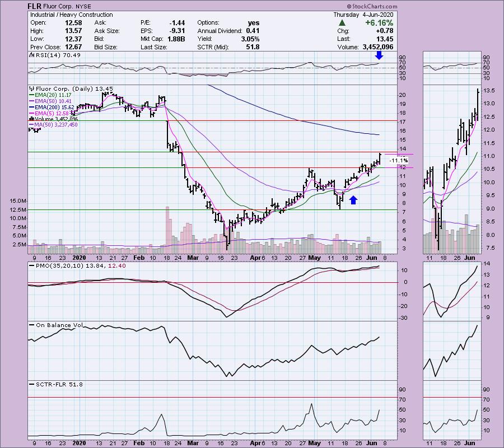Click the Last price 13.45

point(385,39)
